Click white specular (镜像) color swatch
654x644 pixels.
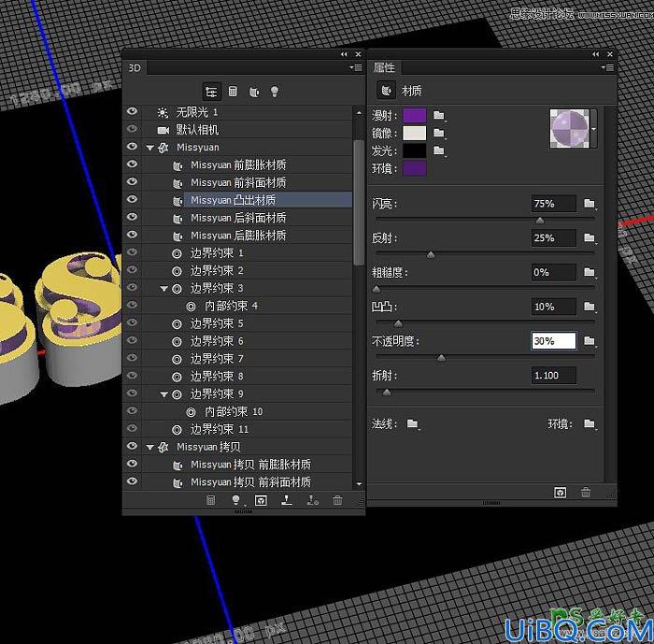(x=415, y=133)
